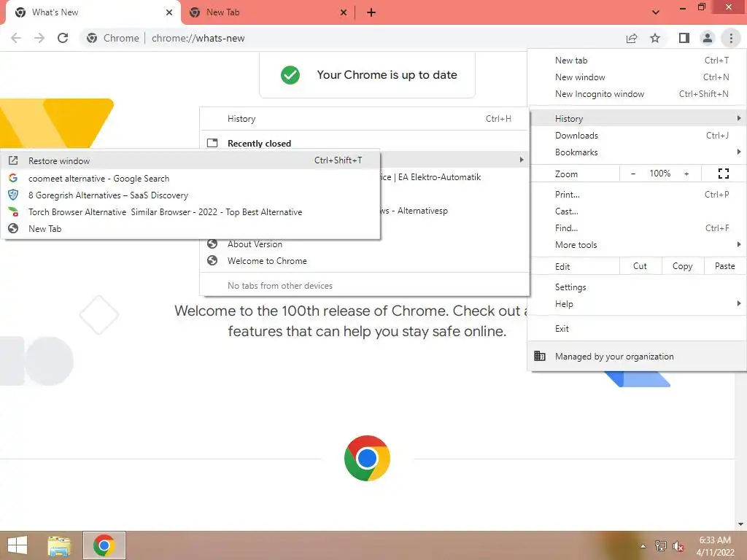Expand the Help submenu
The height and width of the screenshot is (560, 747).
(x=638, y=304)
